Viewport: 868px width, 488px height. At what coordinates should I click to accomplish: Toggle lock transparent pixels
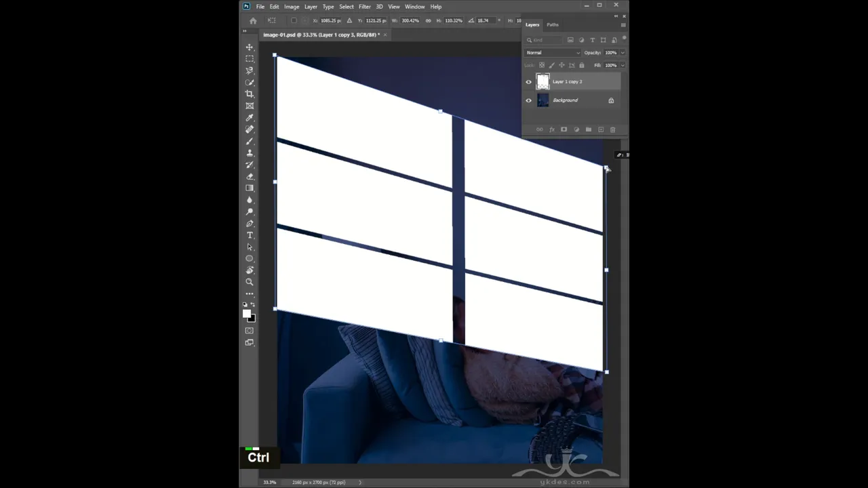[541, 65]
